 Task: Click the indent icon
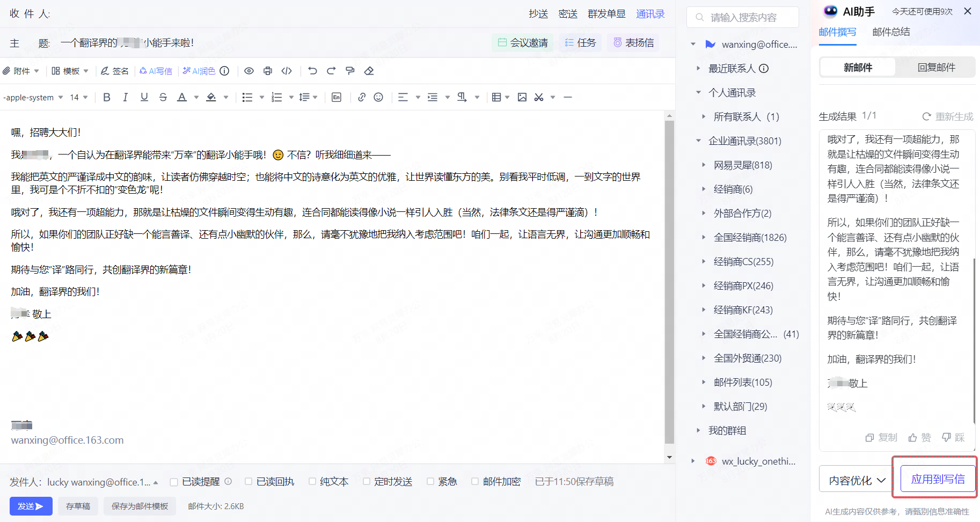(433, 97)
